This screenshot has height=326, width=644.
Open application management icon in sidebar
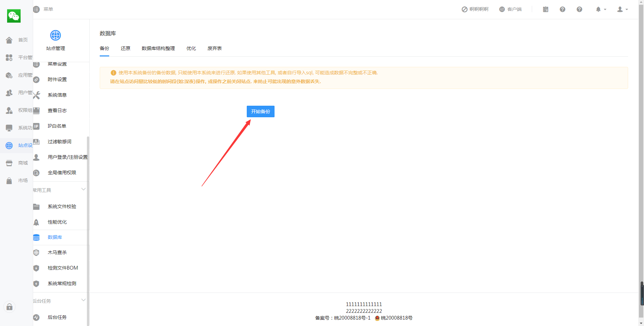click(x=9, y=75)
